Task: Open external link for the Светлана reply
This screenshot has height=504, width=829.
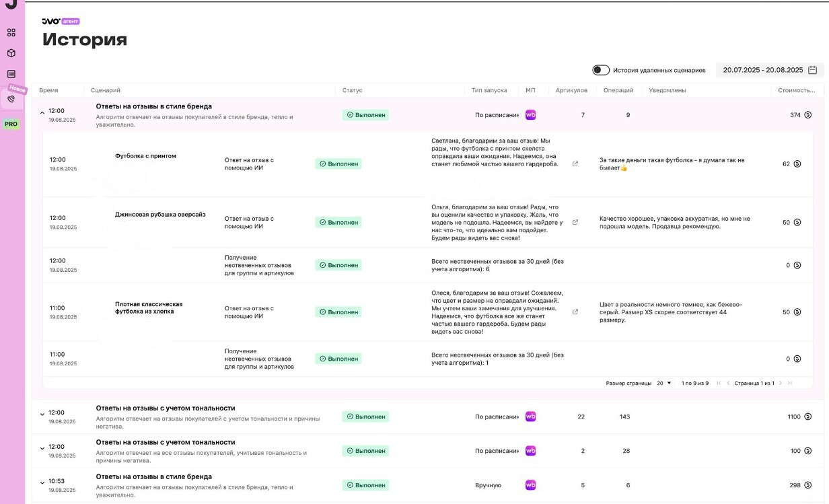Action: pos(575,164)
